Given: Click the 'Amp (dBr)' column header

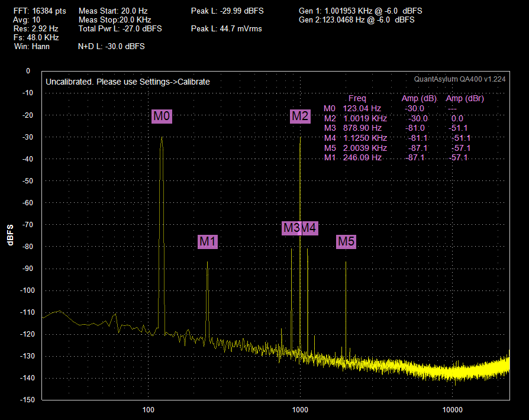Looking at the screenshot, I should coord(465,98).
